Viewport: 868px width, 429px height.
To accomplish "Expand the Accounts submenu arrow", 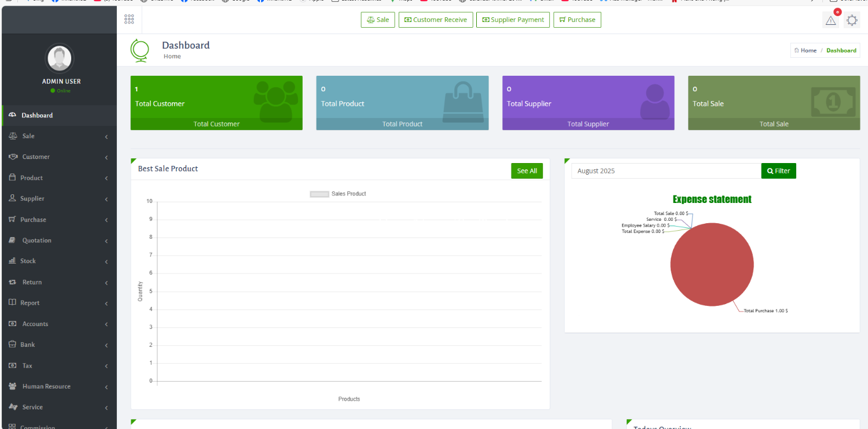I will click(x=106, y=324).
